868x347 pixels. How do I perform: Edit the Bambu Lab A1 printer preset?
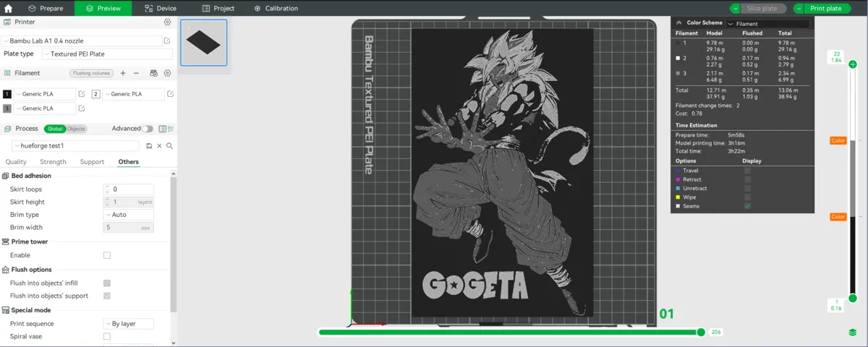(x=168, y=41)
